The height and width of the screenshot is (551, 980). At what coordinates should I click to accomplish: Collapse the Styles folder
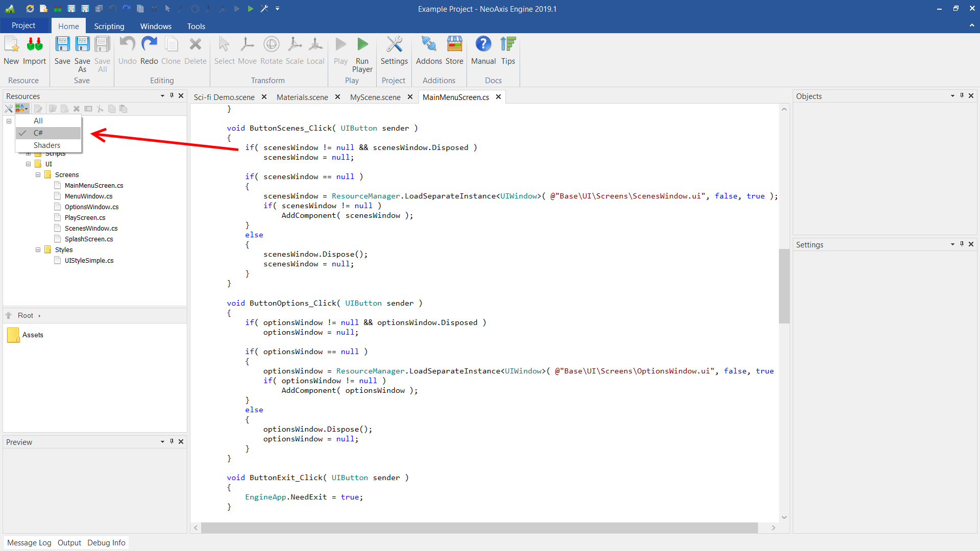38,250
